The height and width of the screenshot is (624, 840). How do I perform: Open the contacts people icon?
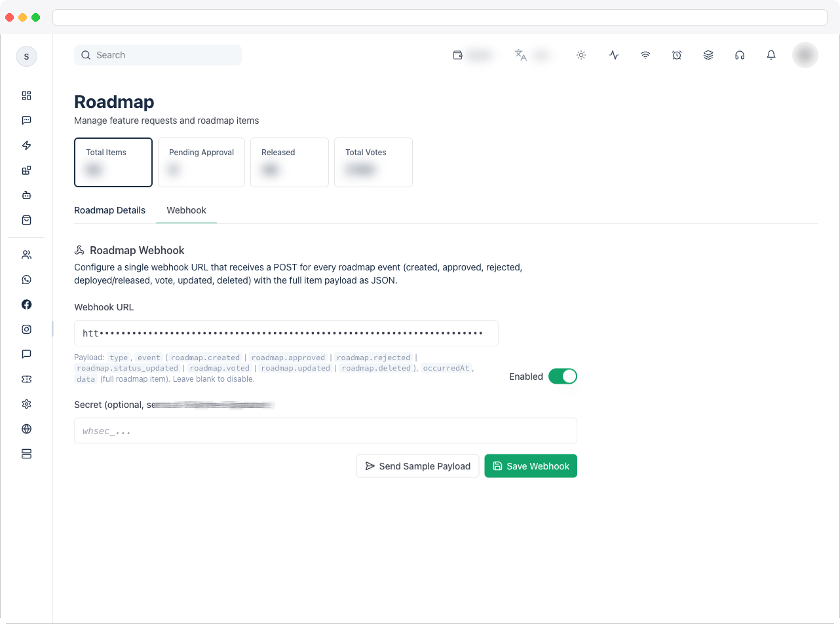[x=26, y=255]
